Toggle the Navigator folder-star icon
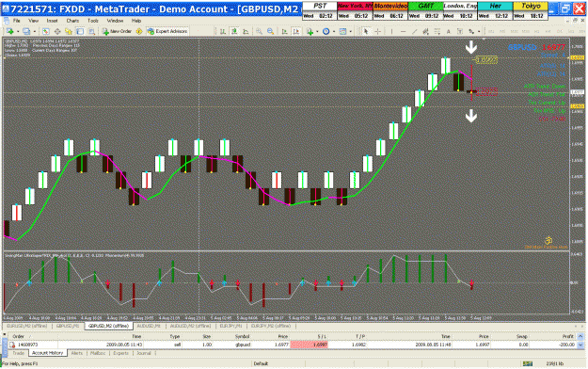 (69, 31)
